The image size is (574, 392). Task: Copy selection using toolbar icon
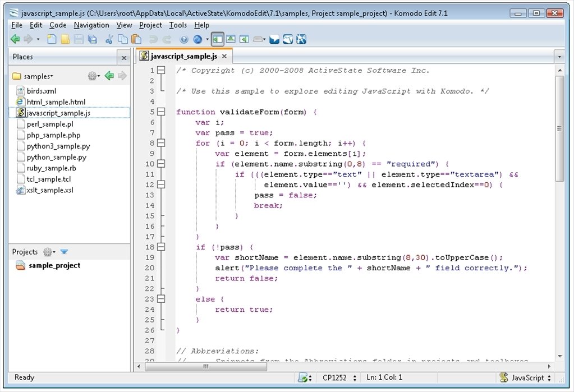tap(123, 39)
